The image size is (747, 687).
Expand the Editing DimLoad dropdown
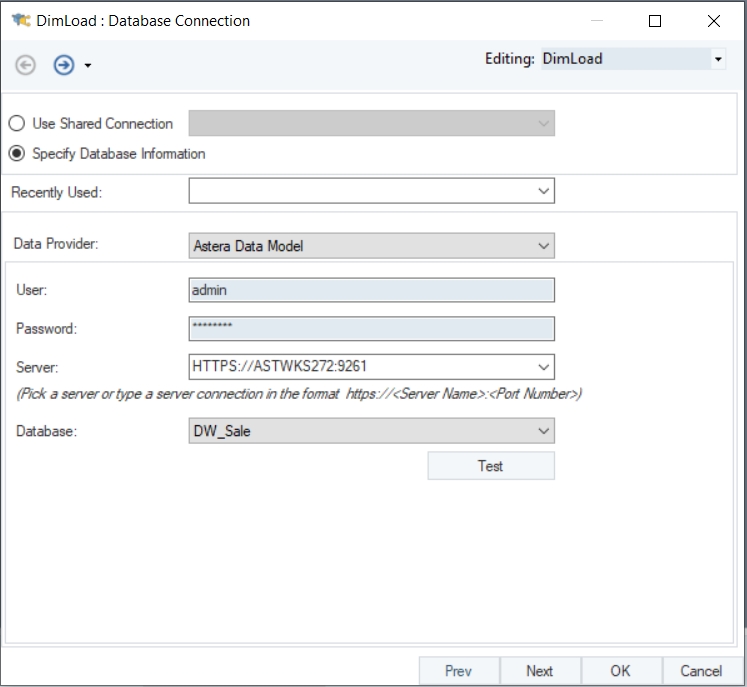coord(718,59)
